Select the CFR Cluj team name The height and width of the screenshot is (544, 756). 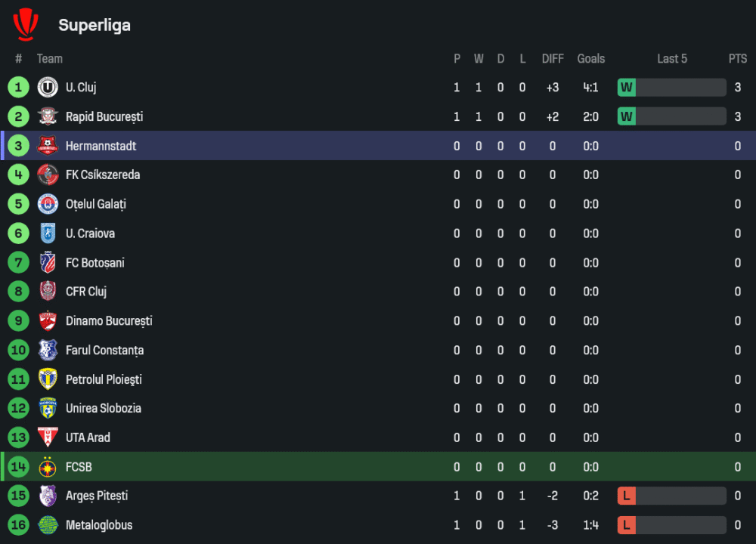86,292
